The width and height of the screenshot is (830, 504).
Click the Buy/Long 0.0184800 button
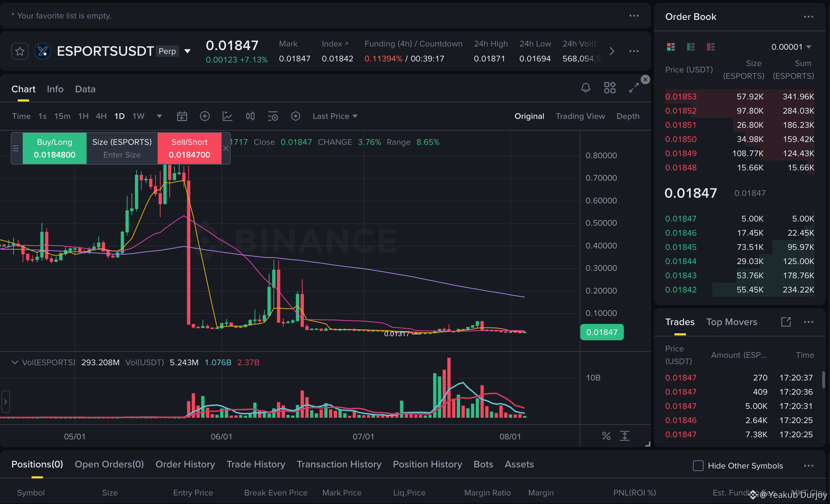55,148
